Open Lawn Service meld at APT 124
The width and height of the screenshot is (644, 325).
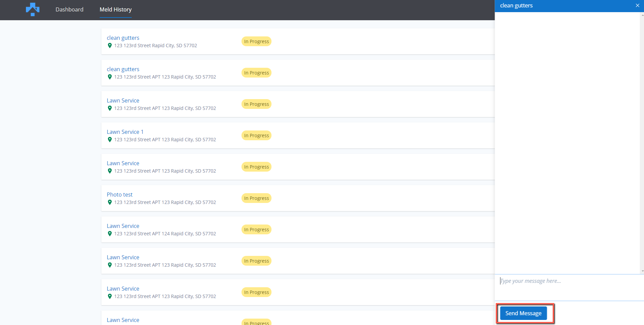(123, 226)
